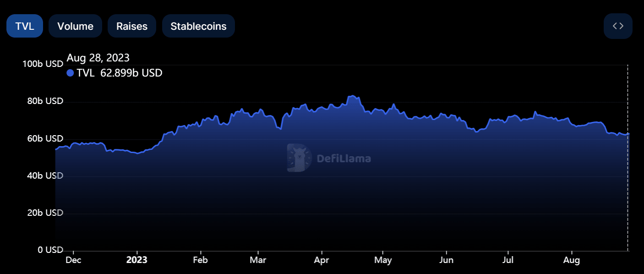644x274 pixels.
Task: Select the TVL tab
Action: point(24,26)
